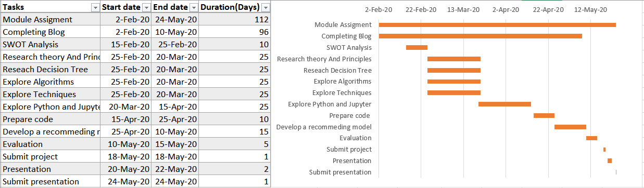Click the Completing Blog orange chart bar

(x=481, y=36)
